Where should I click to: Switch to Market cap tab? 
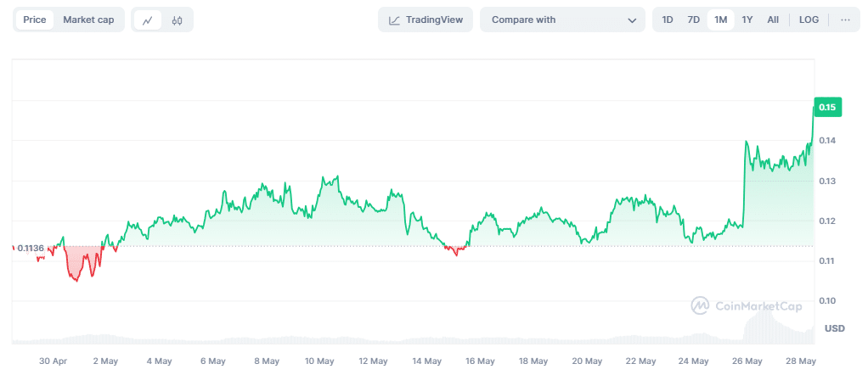88,20
